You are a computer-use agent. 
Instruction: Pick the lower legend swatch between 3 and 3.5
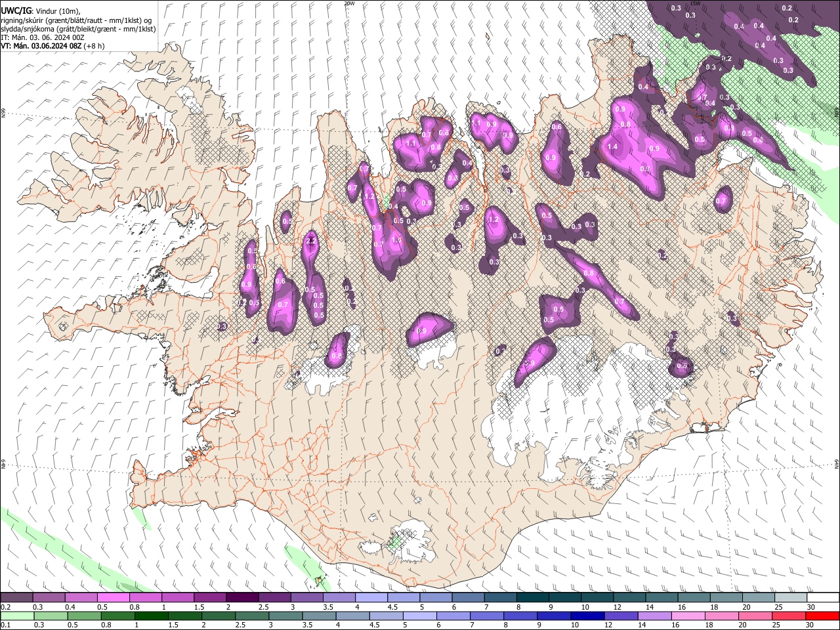[x=285, y=616]
